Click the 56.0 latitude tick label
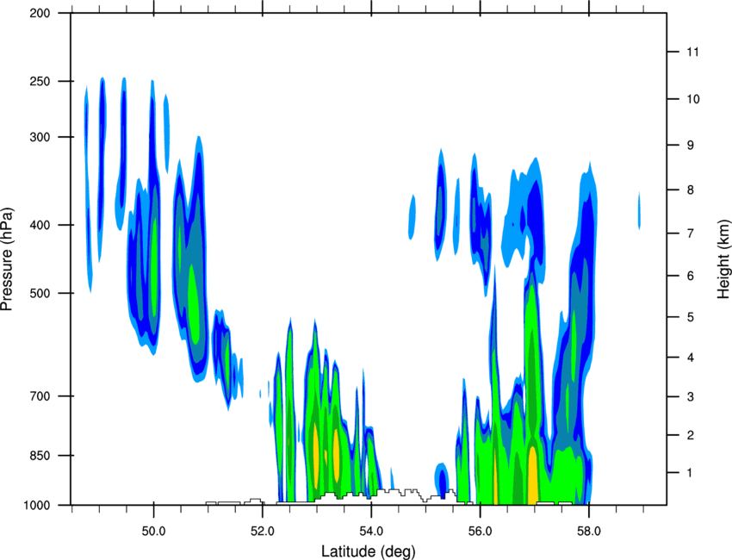The height and width of the screenshot is (560, 732). [x=480, y=532]
